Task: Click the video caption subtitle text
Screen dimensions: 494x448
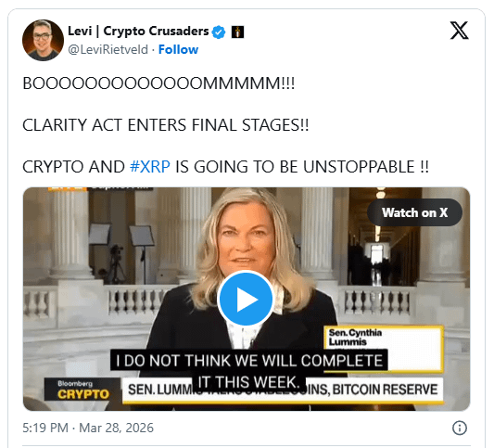Action: coord(249,371)
